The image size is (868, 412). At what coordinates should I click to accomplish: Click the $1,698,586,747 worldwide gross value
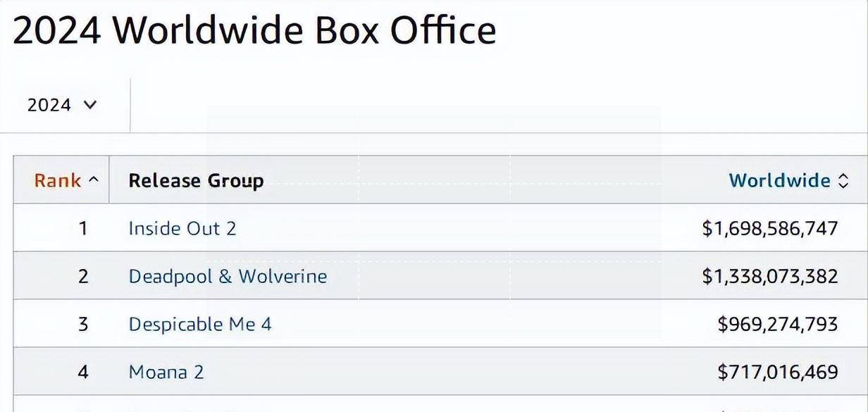tap(770, 228)
